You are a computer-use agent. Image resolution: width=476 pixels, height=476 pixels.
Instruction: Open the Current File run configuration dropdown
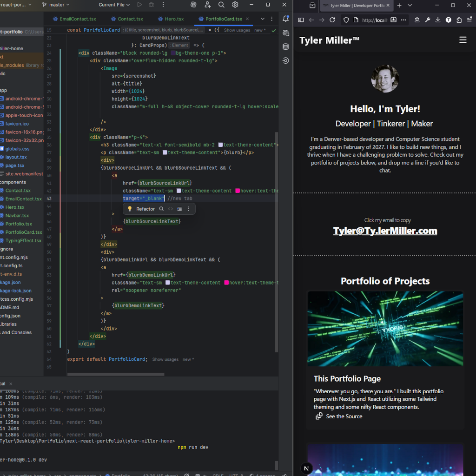[114, 5]
